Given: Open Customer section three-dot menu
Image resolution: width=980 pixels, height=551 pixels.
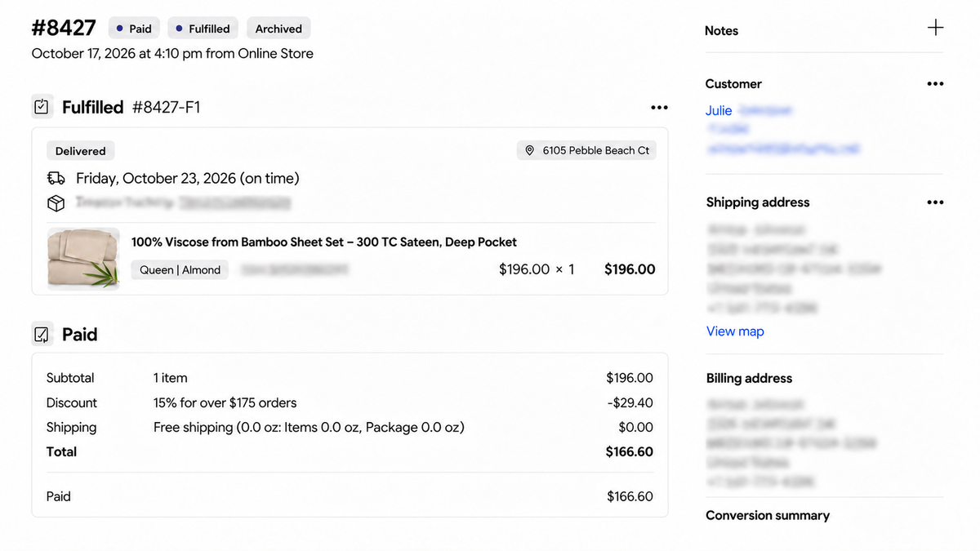Looking at the screenshot, I should [x=935, y=83].
